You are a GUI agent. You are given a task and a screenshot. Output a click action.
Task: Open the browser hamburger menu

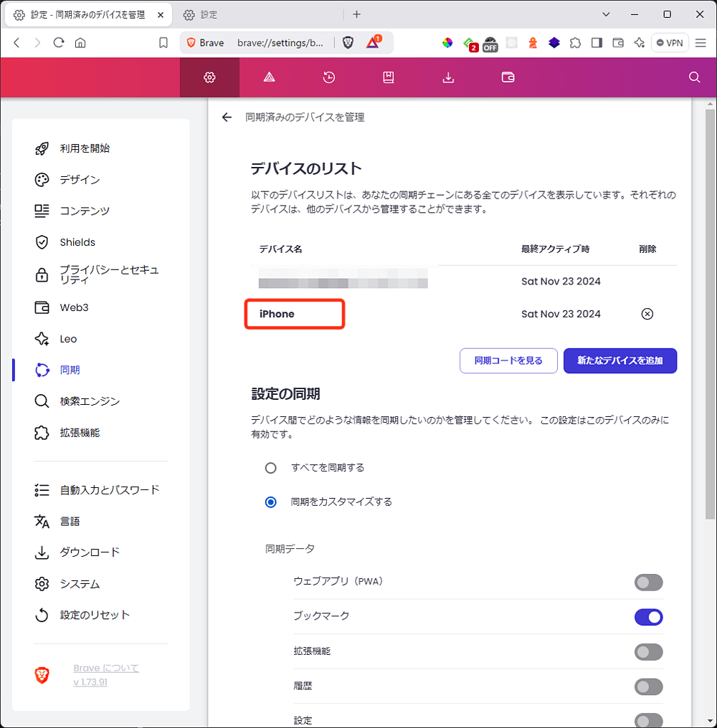pyautogui.click(x=701, y=43)
